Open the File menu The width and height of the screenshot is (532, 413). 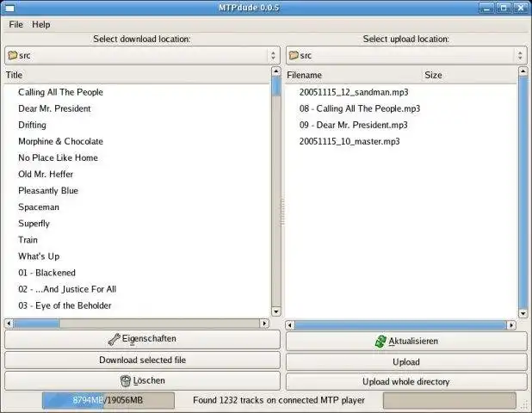[15, 24]
